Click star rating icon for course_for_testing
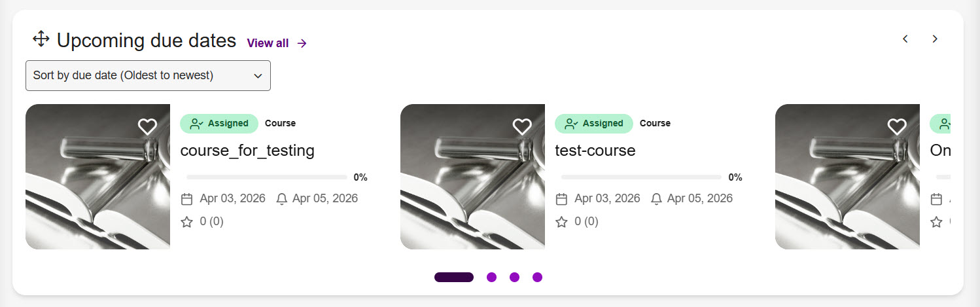Image resolution: width=980 pixels, height=307 pixels. (x=187, y=222)
